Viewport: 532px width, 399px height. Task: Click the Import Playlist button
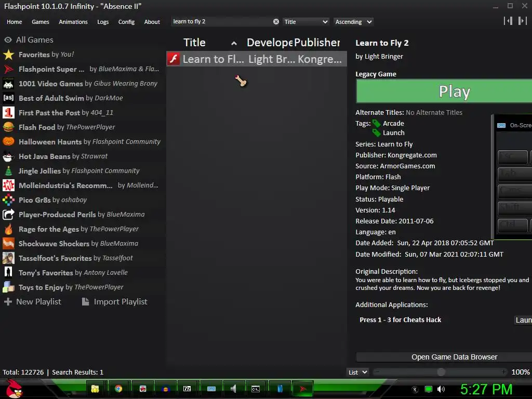pyautogui.click(x=115, y=302)
